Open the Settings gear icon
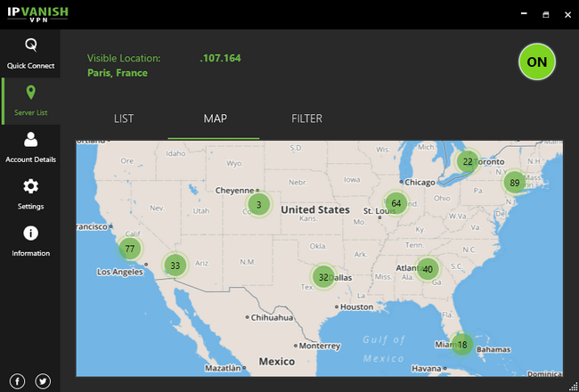This screenshot has width=579, height=392. point(30,186)
